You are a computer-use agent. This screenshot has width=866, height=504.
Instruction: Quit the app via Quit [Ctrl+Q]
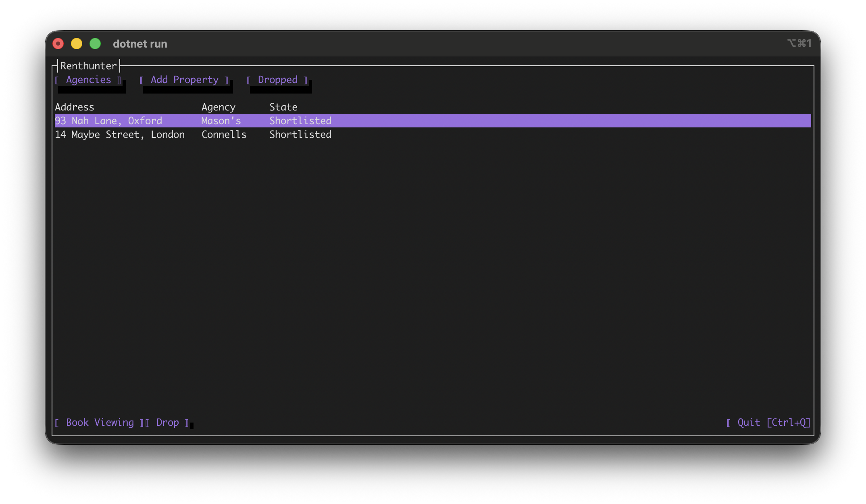point(768,423)
